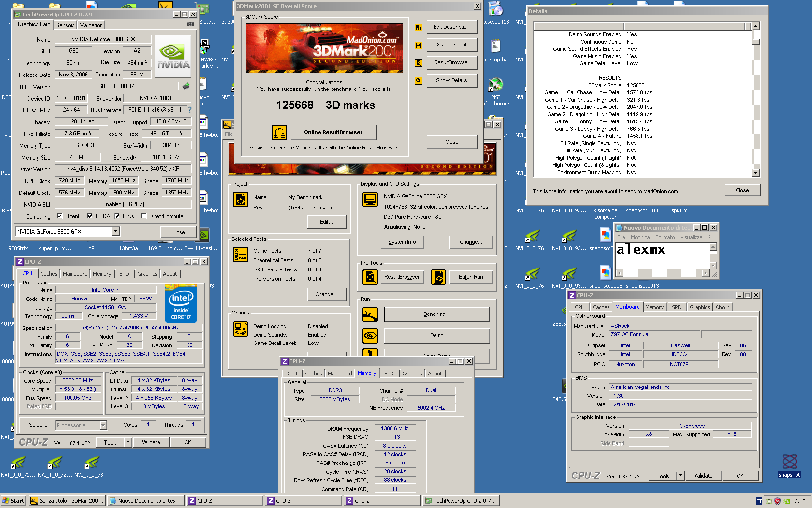Click the Start button
This screenshot has height=508, width=812.
[13, 501]
